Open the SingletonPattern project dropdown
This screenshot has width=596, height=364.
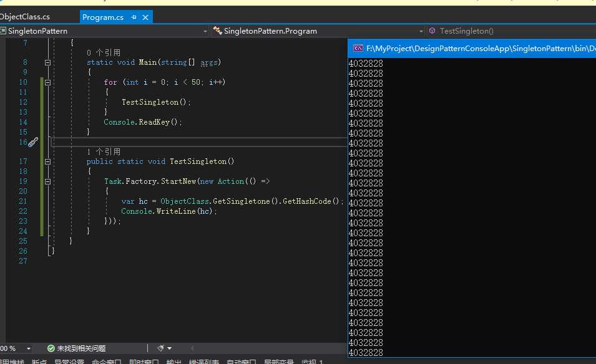point(205,31)
